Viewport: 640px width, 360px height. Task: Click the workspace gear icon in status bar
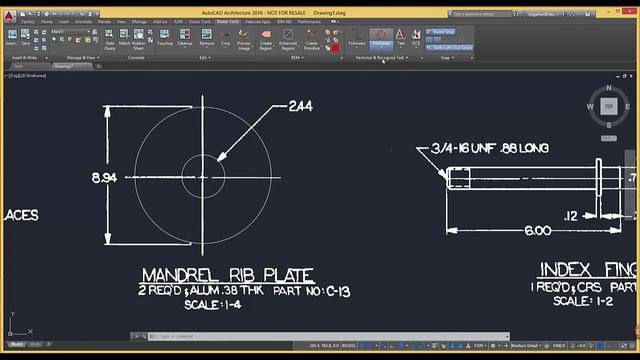pyautogui.click(x=493, y=346)
